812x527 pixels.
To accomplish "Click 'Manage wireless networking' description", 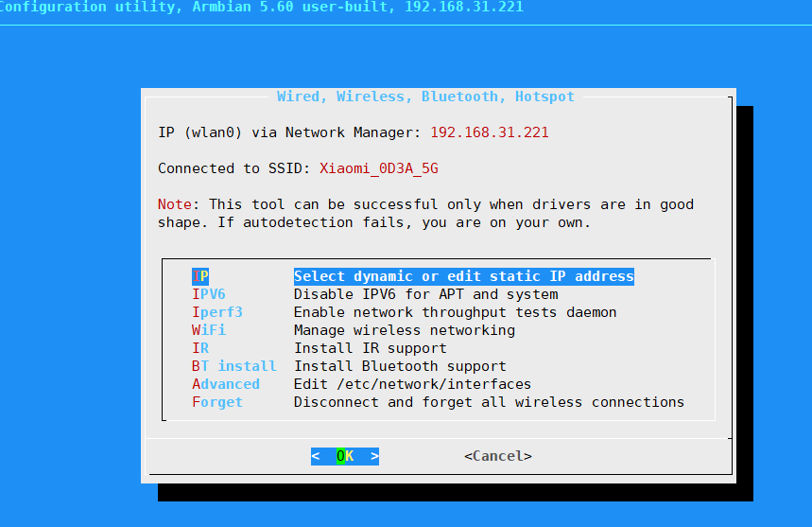I will [405, 330].
